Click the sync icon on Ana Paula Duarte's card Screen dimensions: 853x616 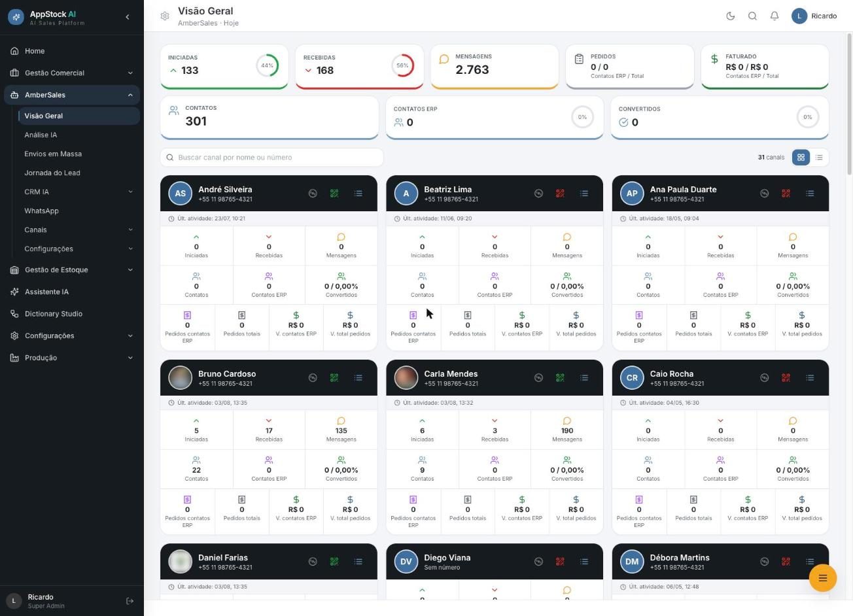click(764, 194)
